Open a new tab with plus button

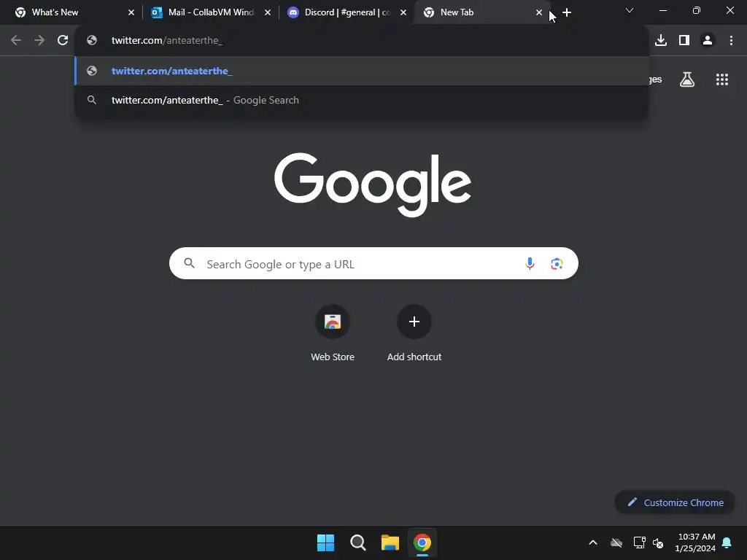[x=567, y=13]
